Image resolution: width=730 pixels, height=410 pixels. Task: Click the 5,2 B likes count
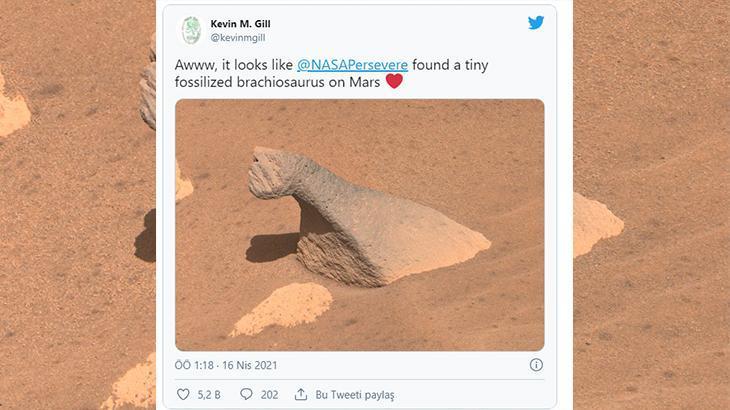[207, 394]
